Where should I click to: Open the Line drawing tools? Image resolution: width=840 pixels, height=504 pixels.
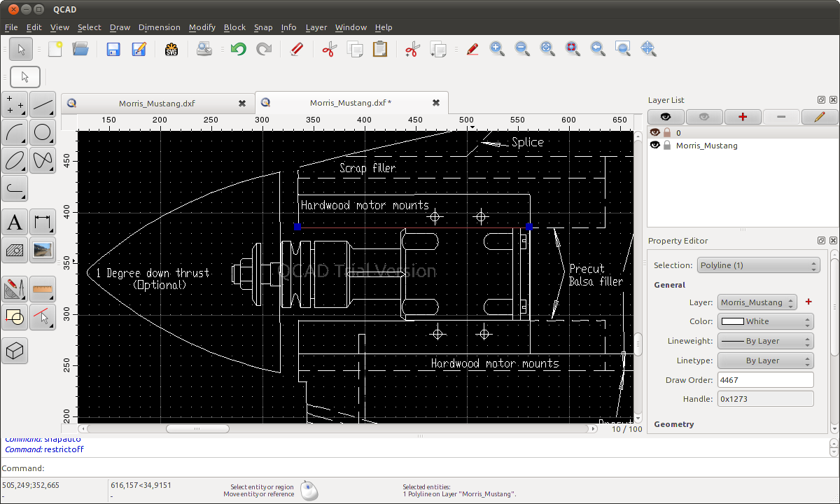(x=43, y=104)
